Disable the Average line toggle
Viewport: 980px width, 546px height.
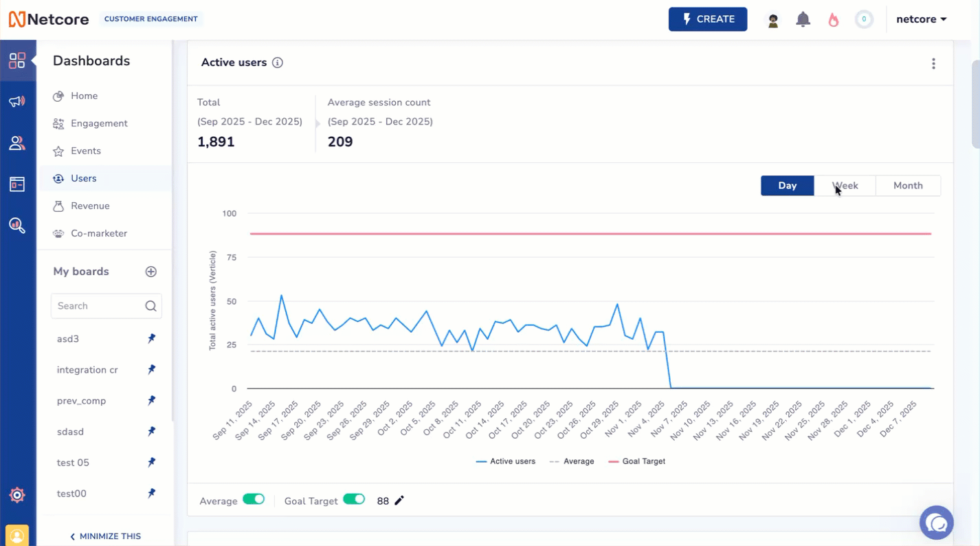[x=254, y=500]
